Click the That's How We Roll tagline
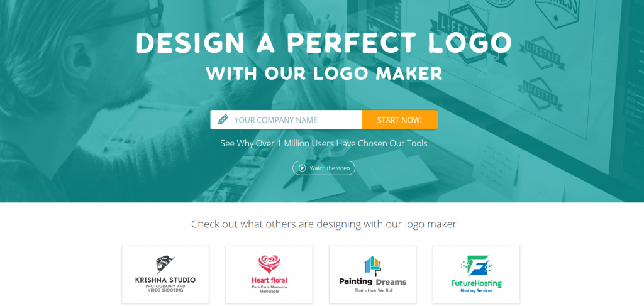The height and width of the screenshot is (306, 644). 372,290
